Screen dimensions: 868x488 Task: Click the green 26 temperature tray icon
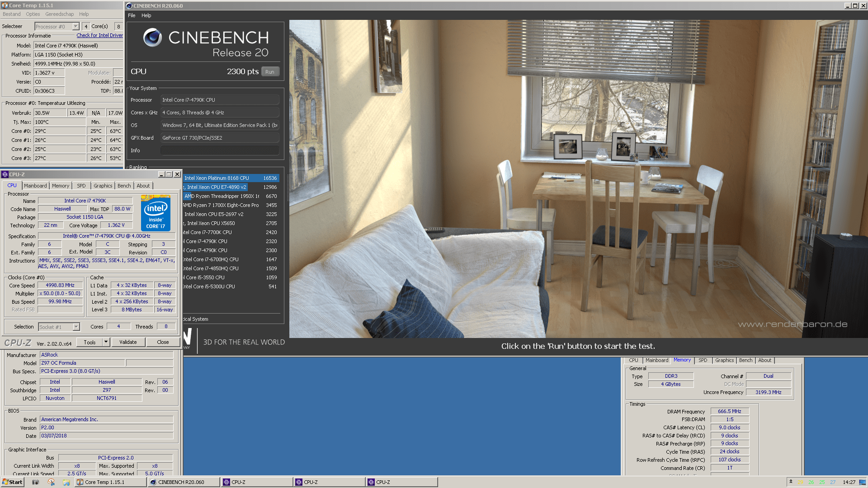pyautogui.click(x=811, y=482)
